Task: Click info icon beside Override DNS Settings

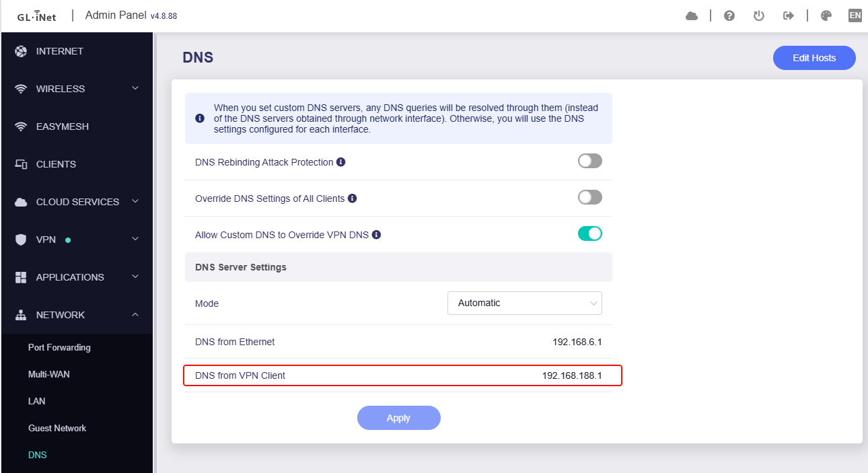Action: point(352,198)
